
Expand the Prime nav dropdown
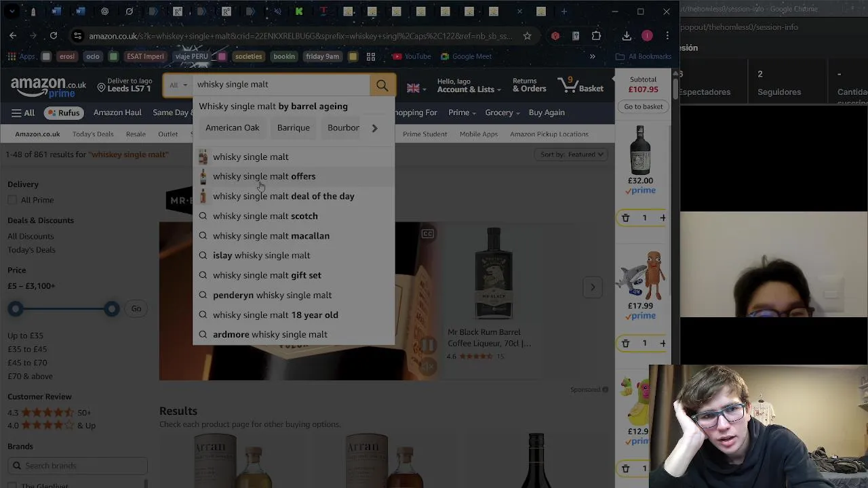462,113
